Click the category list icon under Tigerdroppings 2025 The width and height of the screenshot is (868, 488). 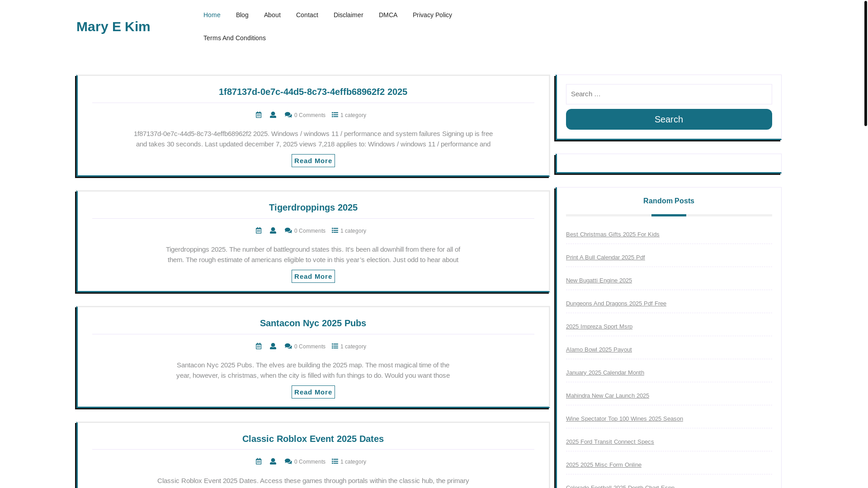pyautogui.click(x=335, y=230)
